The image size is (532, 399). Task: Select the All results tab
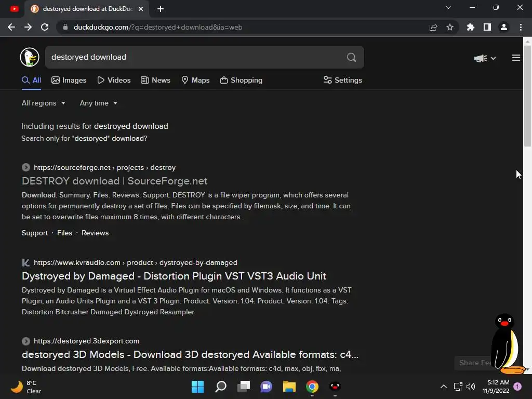pos(32,81)
